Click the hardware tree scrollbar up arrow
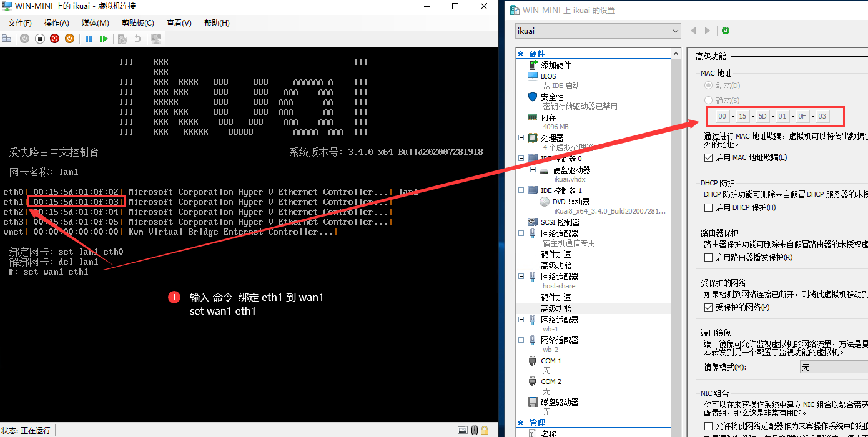 [x=675, y=54]
